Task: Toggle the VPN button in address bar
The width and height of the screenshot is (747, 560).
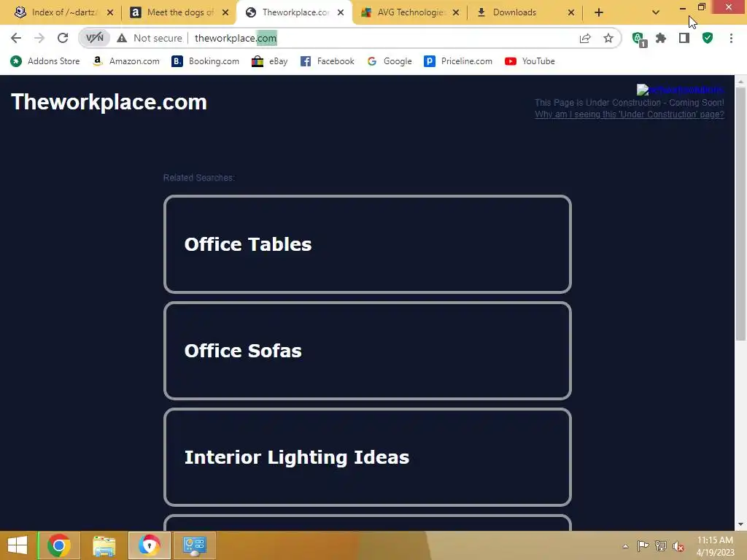Action: pyautogui.click(x=94, y=38)
